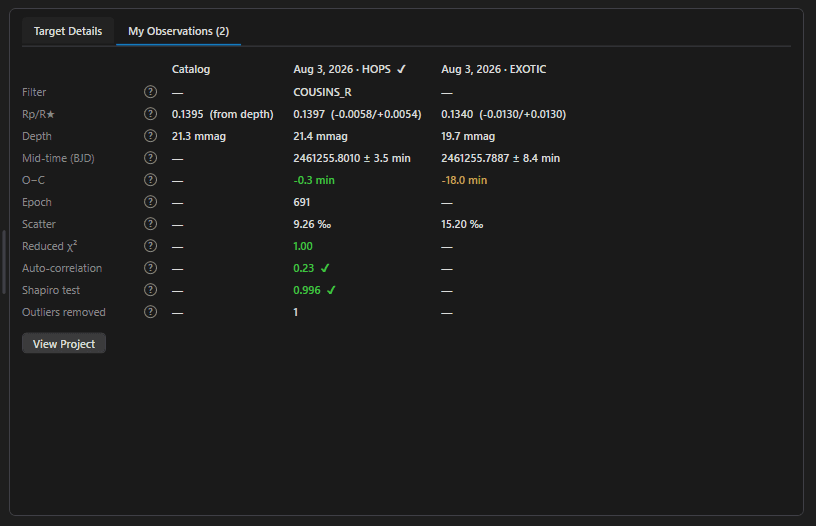Open the help icon for Mid-time (BJD)

[x=150, y=158]
